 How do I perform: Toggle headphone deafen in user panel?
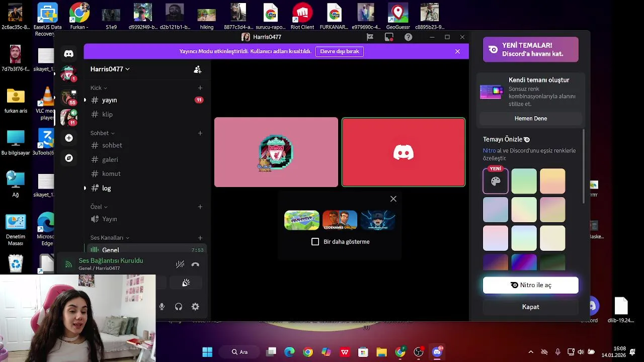178,307
